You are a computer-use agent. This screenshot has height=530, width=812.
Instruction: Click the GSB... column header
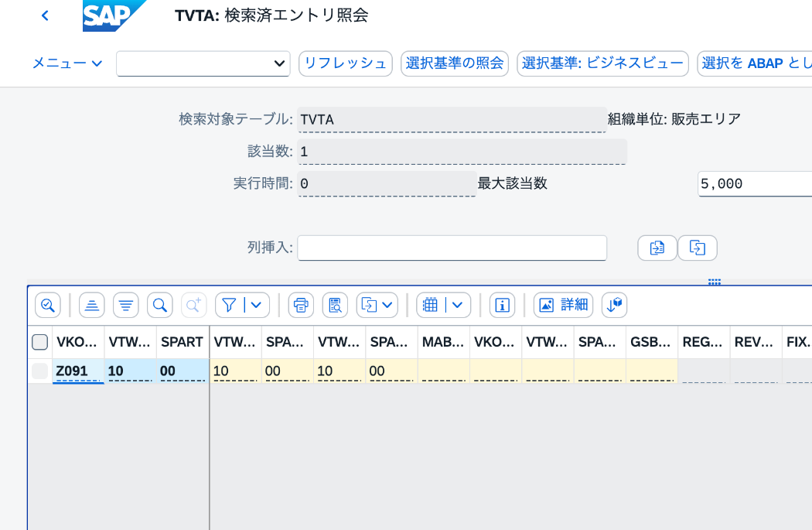click(651, 342)
